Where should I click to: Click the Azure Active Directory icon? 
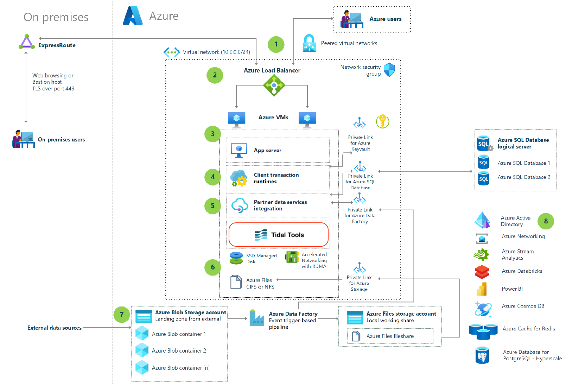pos(482,220)
